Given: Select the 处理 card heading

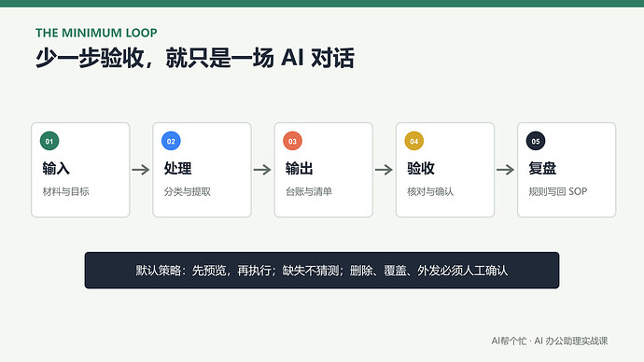Looking at the screenshot, I should tap(178, 168).
